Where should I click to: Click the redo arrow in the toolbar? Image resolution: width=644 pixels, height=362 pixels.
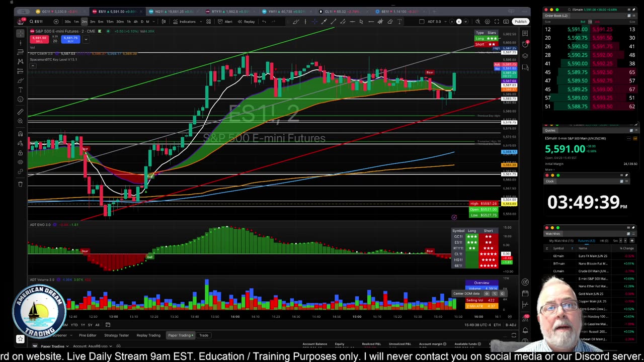pyautogui.click(x=273, y=22)
